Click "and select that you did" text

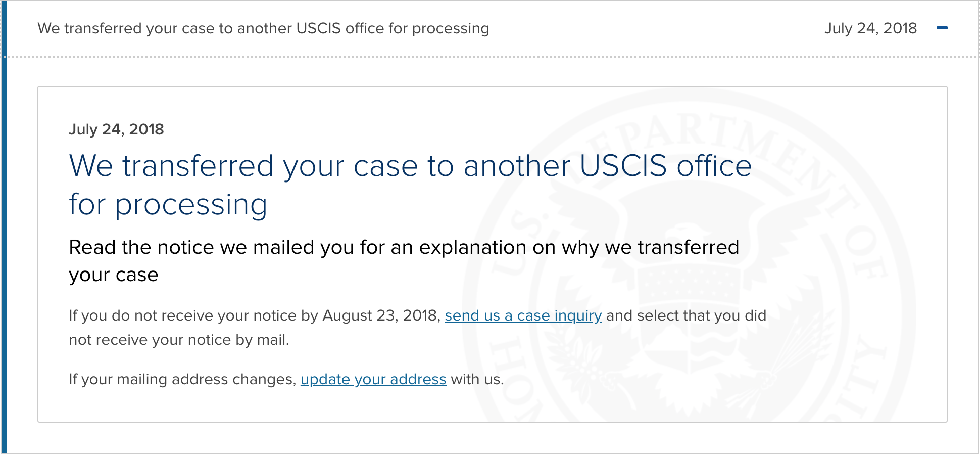[x=686, y=315]
